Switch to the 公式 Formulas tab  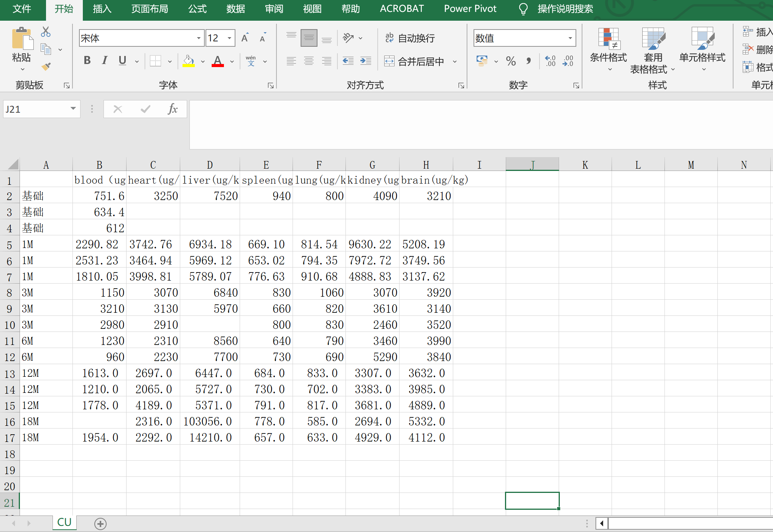pyautogui.click(x=197, y=9)
